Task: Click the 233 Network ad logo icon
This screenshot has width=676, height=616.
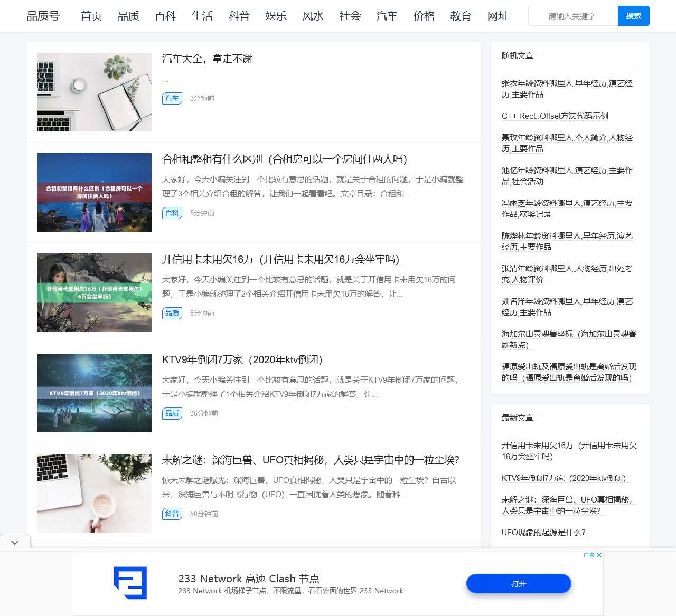Action: click(x=130, y=583)
